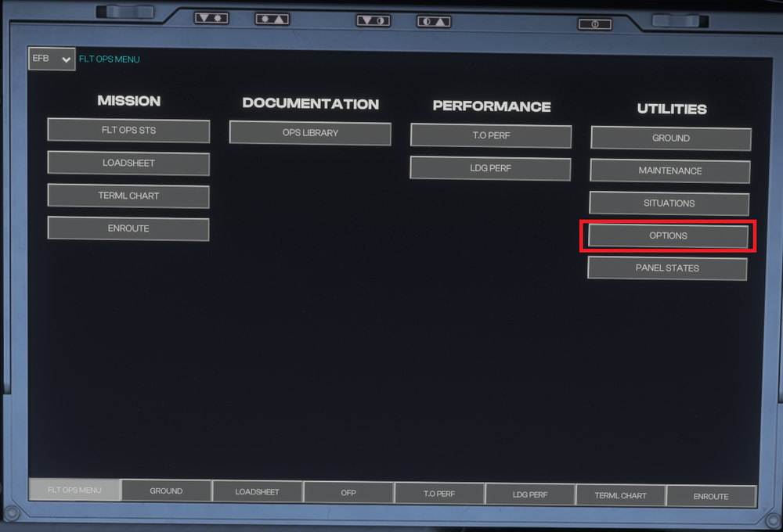Click the highlighted OPTIONS button
The height and width of the screenshot is (532, 783).
pyautogui.click(x=668, y=236)
